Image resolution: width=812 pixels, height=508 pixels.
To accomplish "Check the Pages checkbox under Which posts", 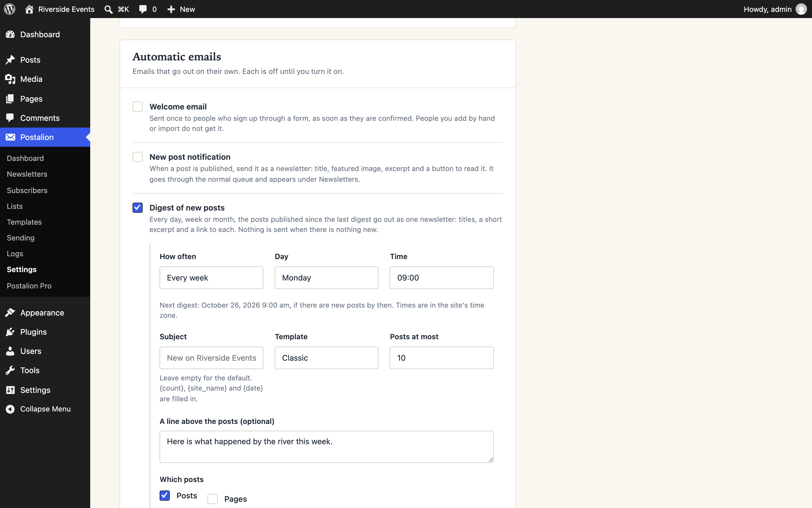I will 213,499.
